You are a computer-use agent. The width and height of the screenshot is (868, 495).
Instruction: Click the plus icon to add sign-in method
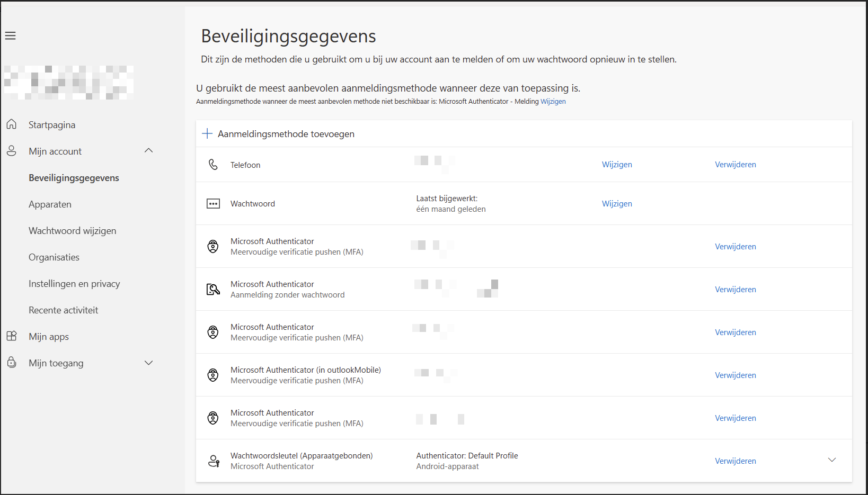coord(207,133)
